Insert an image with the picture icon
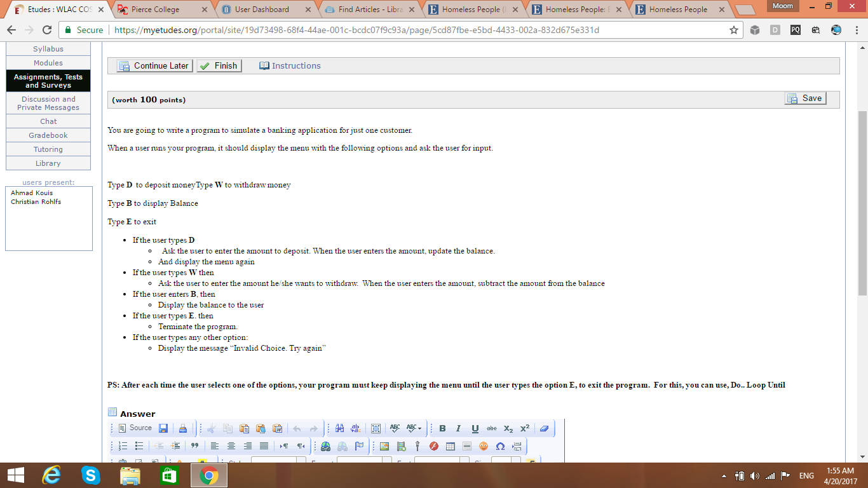 click(384, 446)
